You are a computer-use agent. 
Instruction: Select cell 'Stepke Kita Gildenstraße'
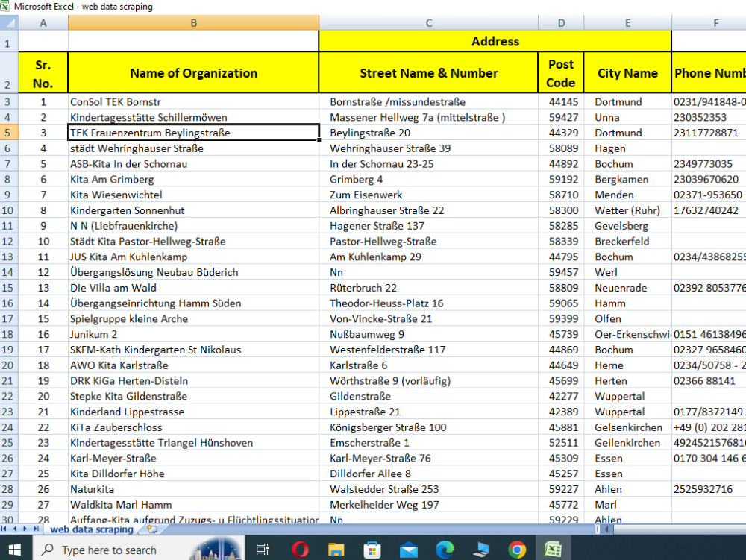(x=193, y=397)
